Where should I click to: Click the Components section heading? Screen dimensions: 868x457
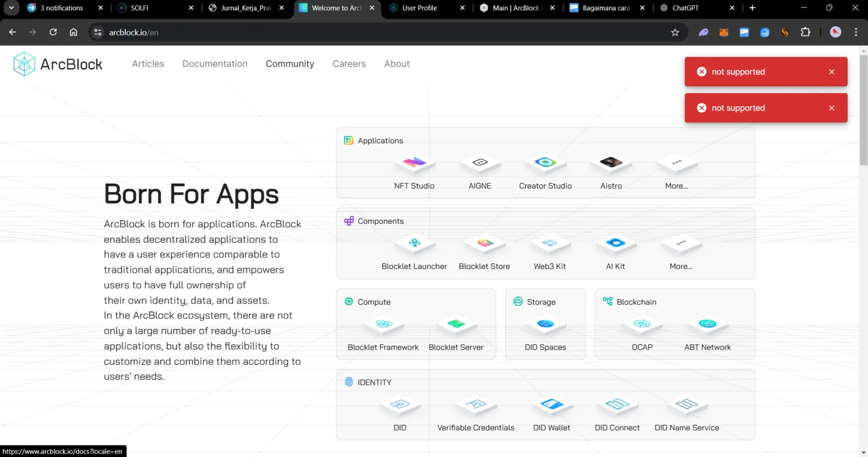click(381, 221)
